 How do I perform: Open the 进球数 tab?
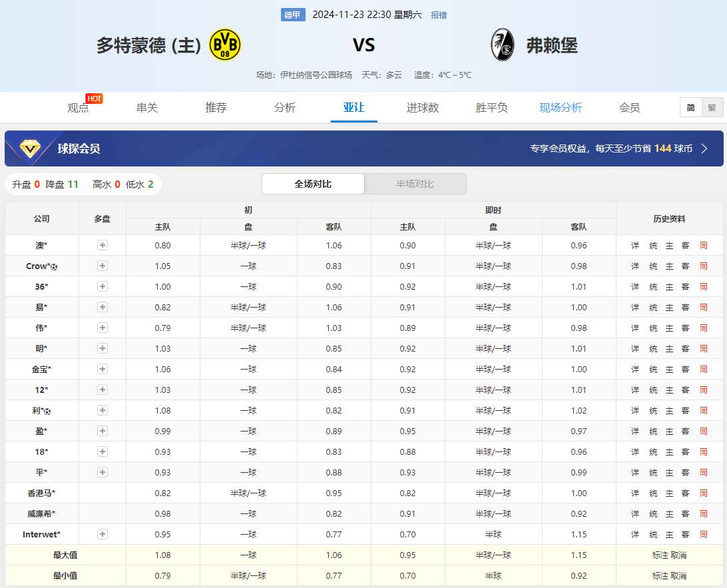pyautogui.click(x=423, y=108)
